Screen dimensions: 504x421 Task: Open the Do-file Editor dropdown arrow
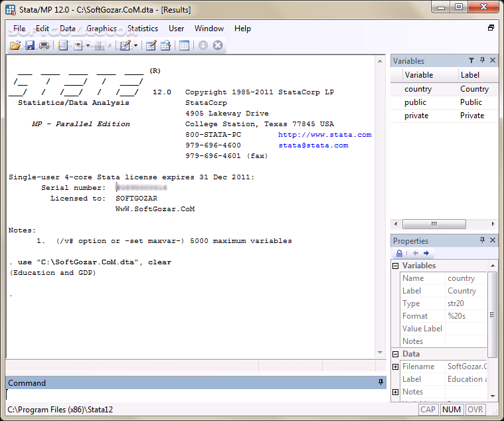(135, 45)
